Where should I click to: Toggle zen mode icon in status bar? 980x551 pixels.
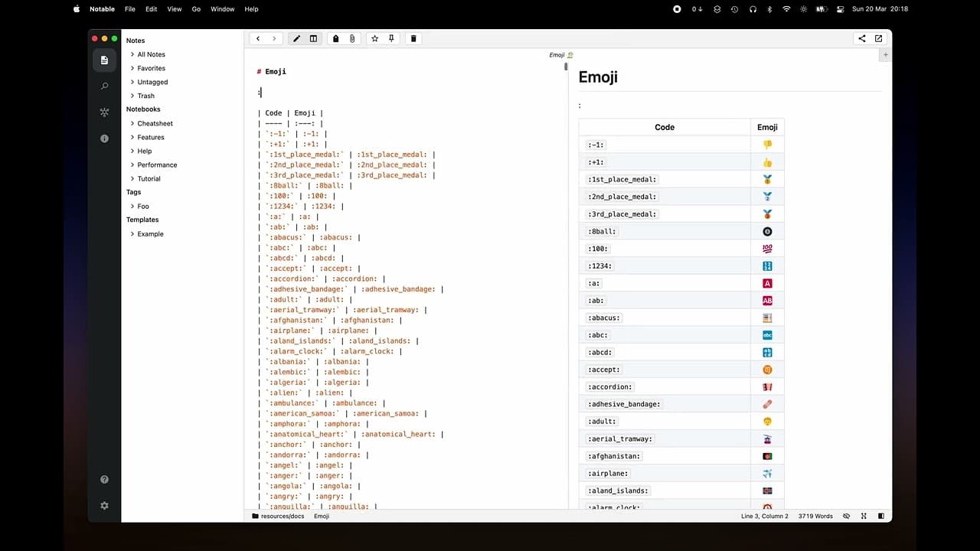pyautogui.click(x=864, y=517)
